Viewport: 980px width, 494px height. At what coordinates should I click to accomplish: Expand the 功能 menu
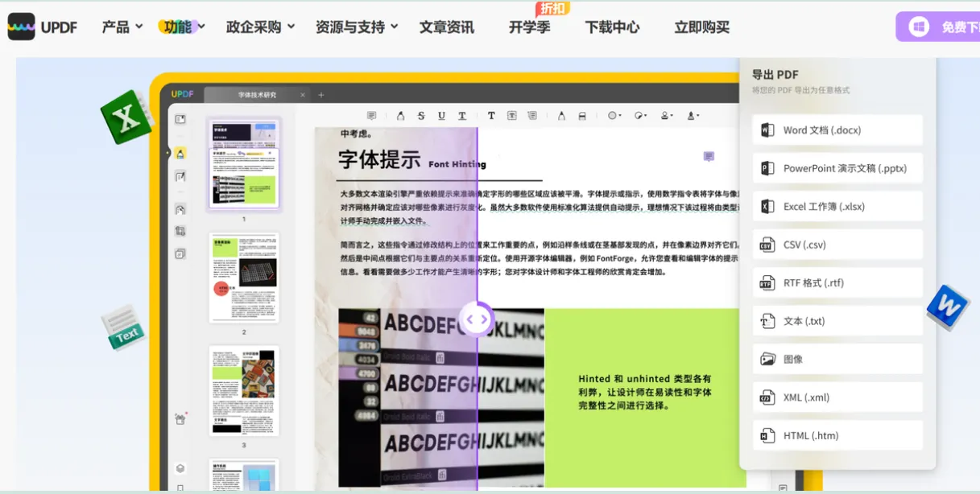click(x=183, y=27)
